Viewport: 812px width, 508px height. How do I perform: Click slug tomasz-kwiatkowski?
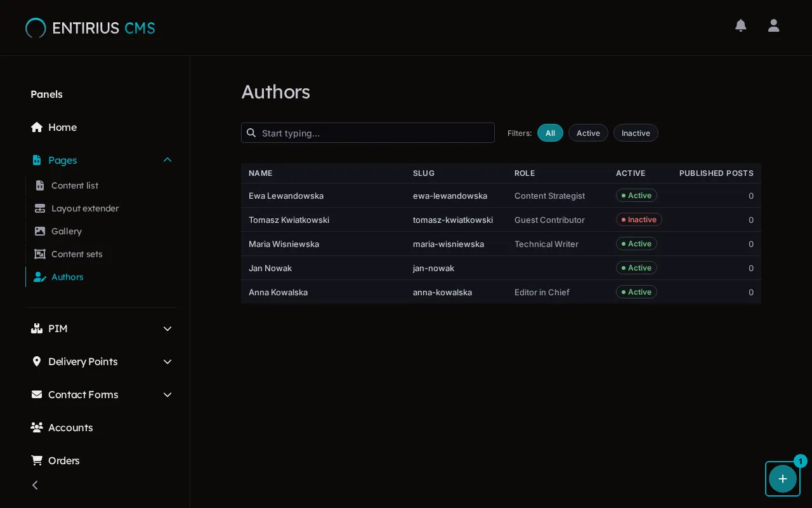point(453,220)
